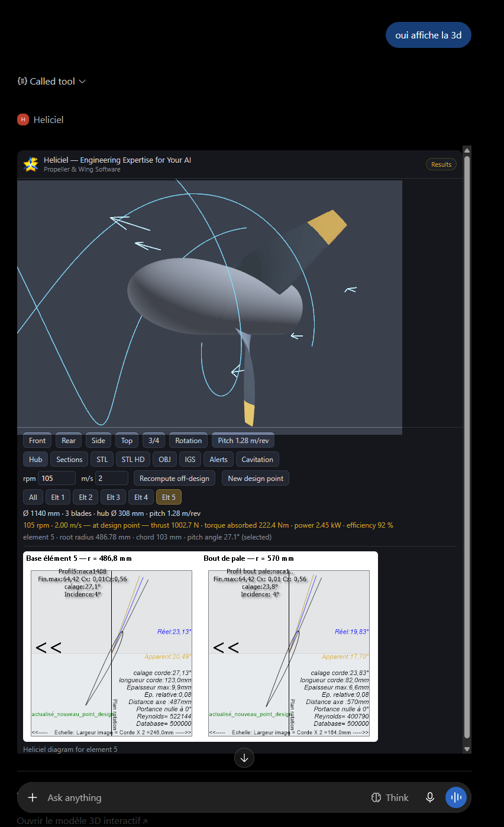Click the plus attach icon in the composer

pyautogui.click(x=33, y=797)
